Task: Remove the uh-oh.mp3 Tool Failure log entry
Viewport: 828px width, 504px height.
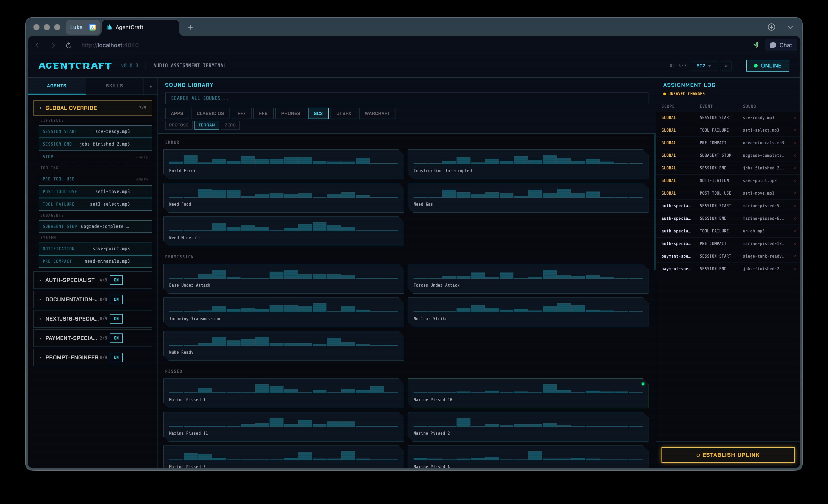Action: (x=795, y=231)
